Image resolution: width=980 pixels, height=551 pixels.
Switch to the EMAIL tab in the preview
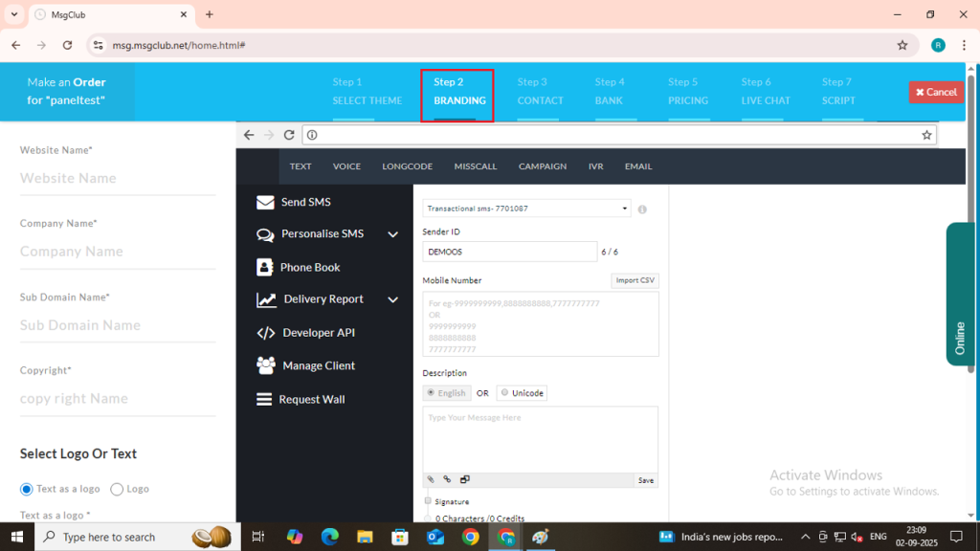[638, 166]
